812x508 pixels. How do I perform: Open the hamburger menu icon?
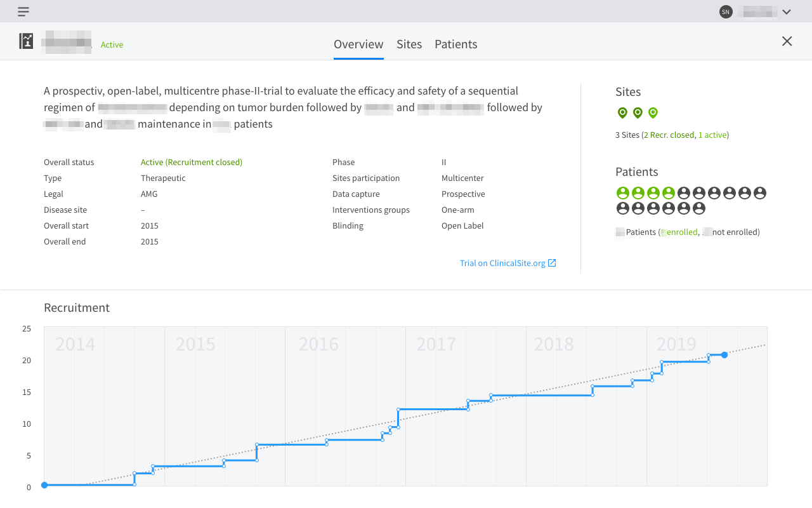pyautogui.click(x=23, y=11)
